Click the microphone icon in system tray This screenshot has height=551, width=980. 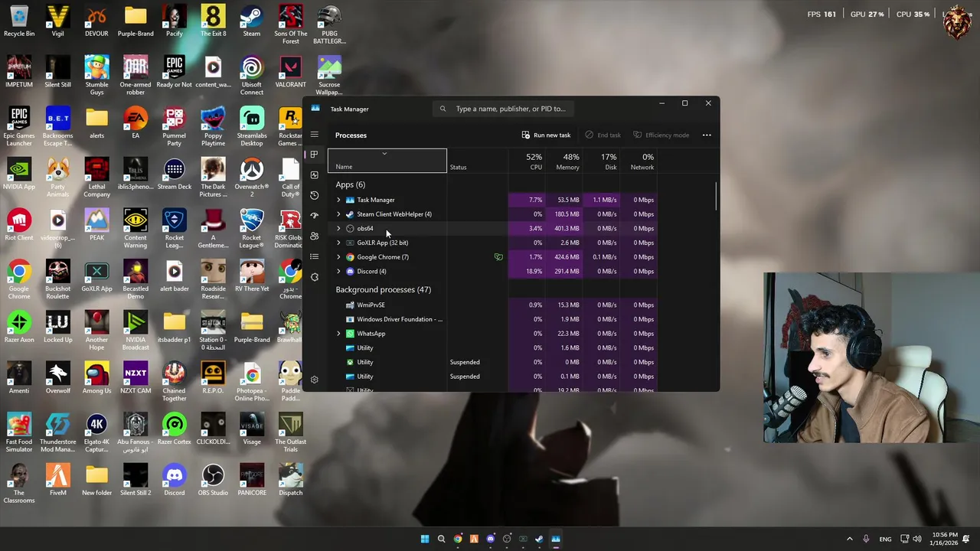866,539
